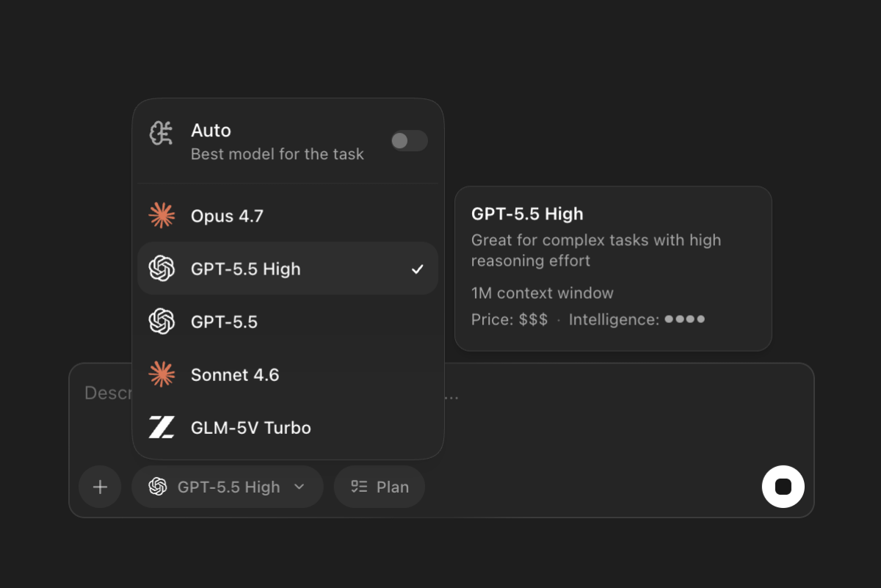Image resolution: width=881 pixels, height=588 pixels.
Task: Click the '1M context window' text
Action: click(x=543, y=293)
